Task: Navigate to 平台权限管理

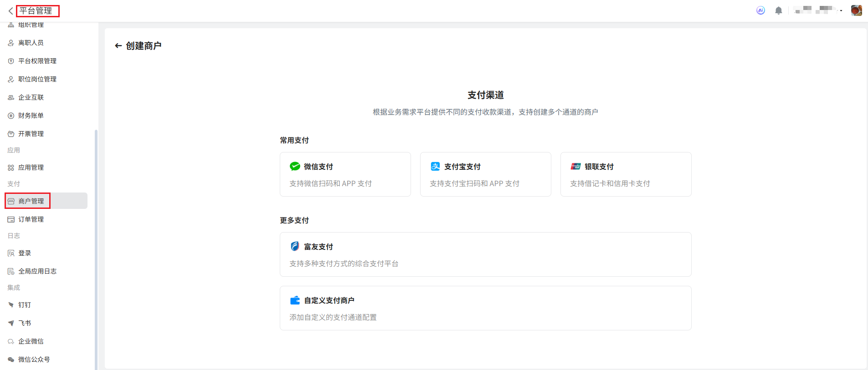Action: click(37, 61)
